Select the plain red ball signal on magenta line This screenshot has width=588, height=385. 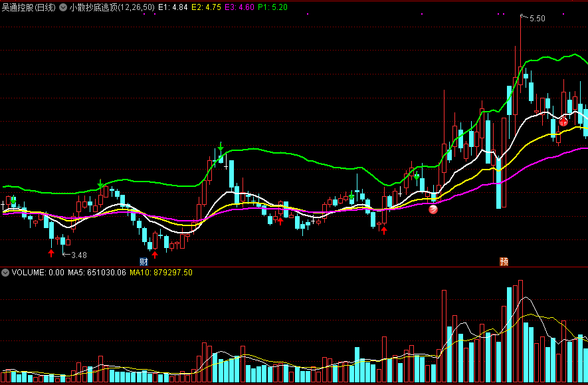[x=433, y=209]
